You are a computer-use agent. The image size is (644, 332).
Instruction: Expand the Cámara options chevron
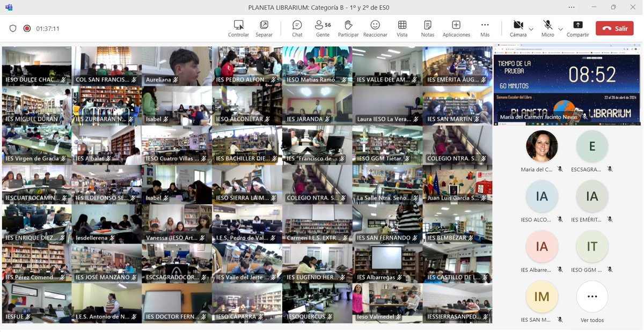(x=531, y=29)
